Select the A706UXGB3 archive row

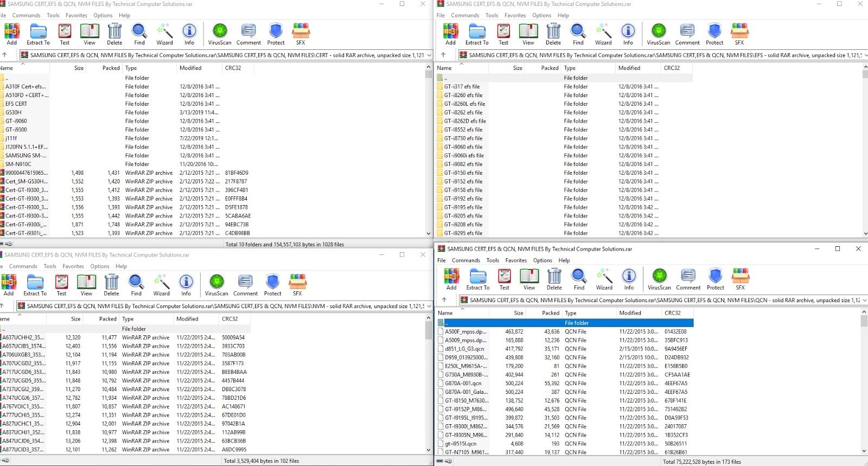pos(125,355)
